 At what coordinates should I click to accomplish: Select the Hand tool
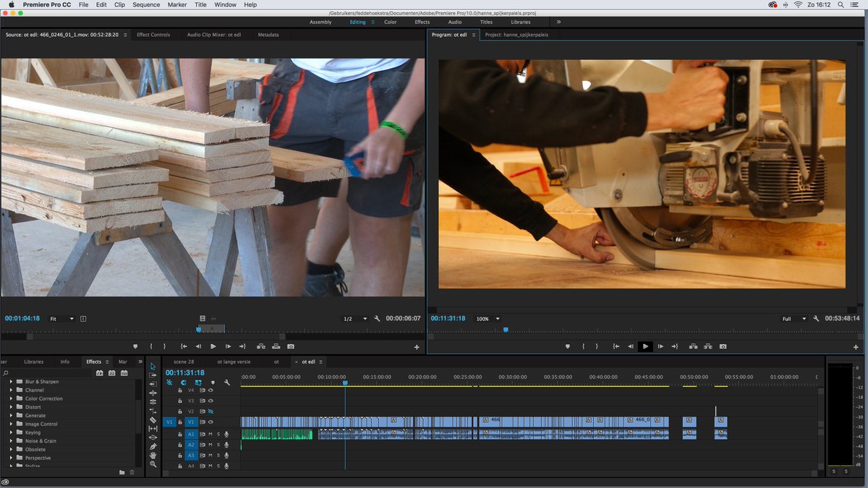click(153, 455)
